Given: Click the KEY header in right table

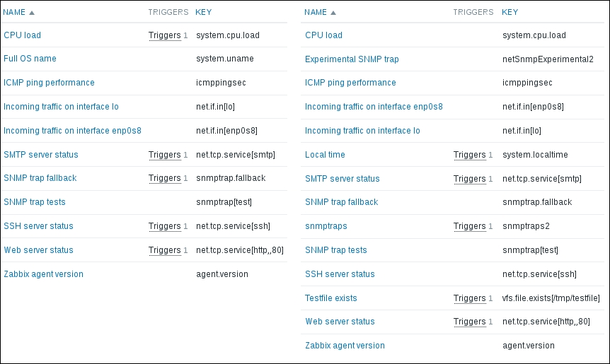Looking at the screenshot, I should [510, 13].
